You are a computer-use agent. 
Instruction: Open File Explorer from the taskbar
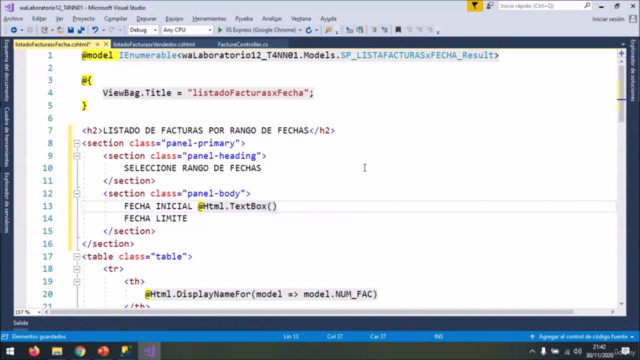[x=57, y=351]
